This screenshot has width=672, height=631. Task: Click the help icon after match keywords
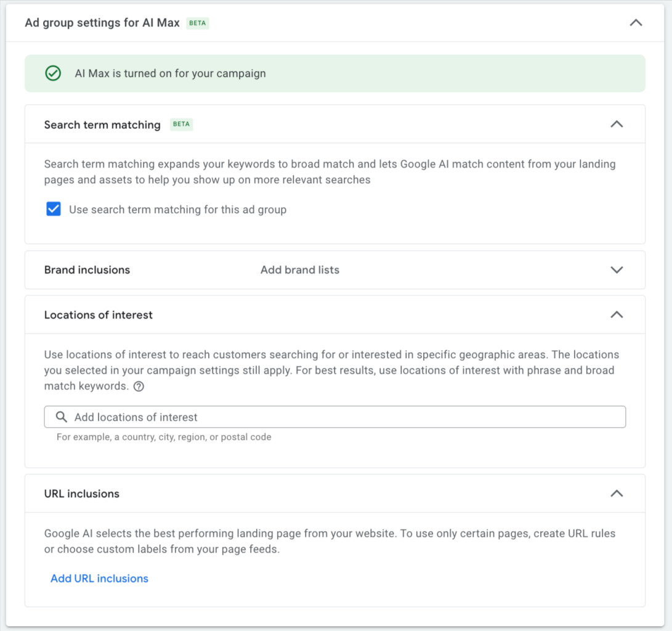[x=139, y=386]
